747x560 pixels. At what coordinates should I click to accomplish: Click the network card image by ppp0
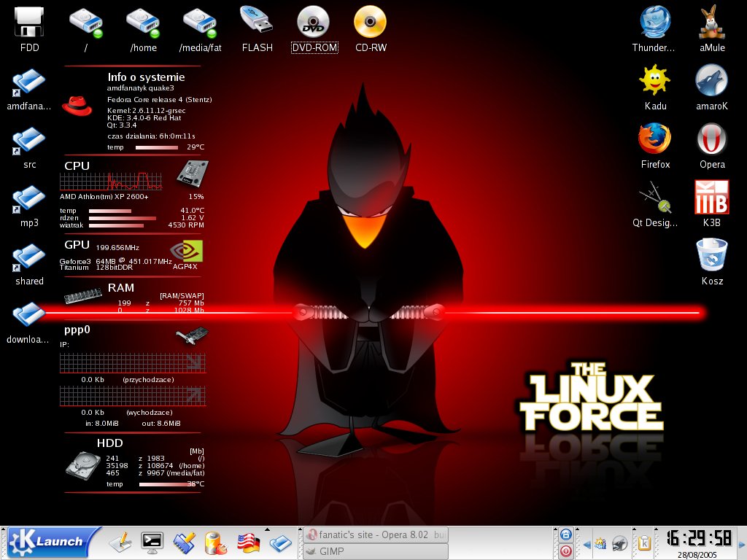(192, 335)
